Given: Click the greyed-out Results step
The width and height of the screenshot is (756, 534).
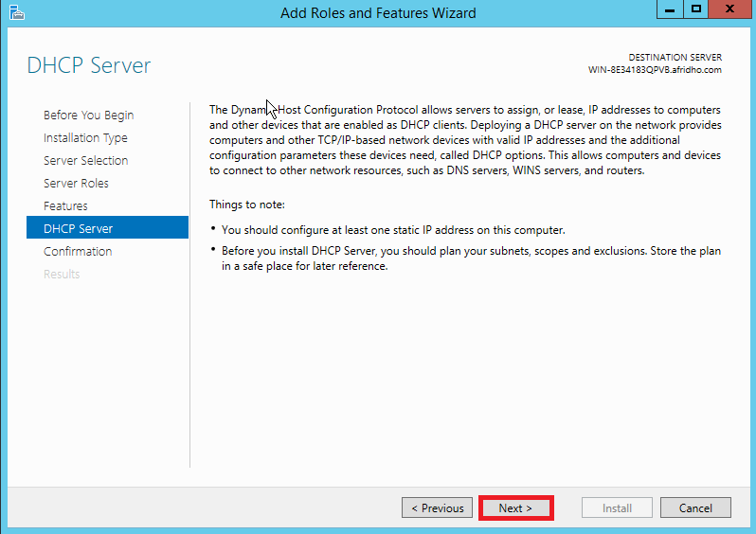Looking at the screenshot, I should (x=62, y=274).
